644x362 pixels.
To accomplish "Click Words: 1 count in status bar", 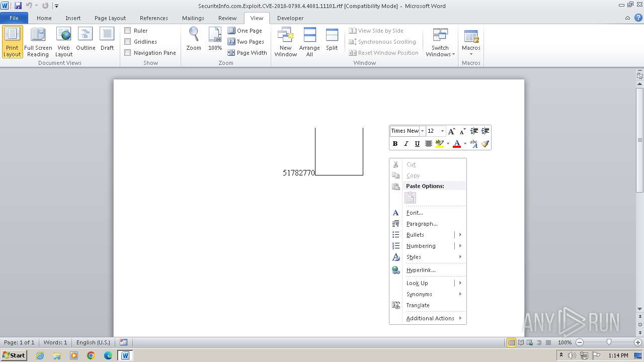I will pyautogui.click(x=55, y=342).
